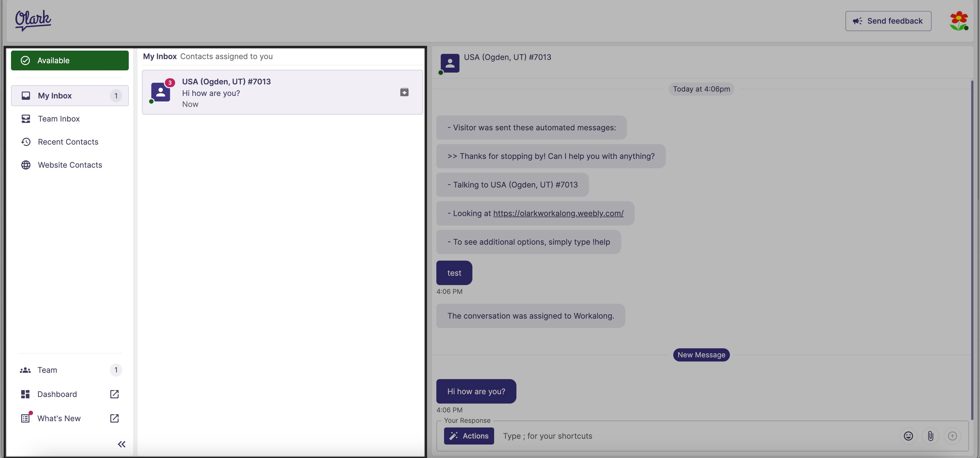This screenshot has height=458, width=980.
Task: Open the olarkworkalong.weebly.com link
Action: pyautogui.click(x=558, y=213)
